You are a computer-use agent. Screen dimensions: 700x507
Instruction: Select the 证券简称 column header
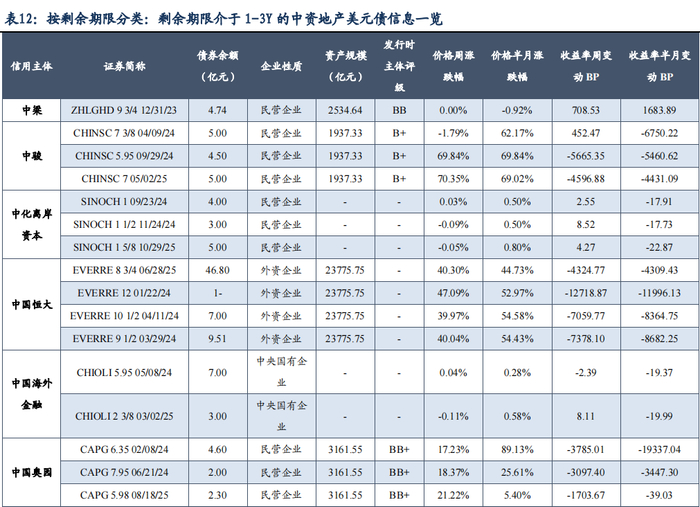[x=124, y=66]
